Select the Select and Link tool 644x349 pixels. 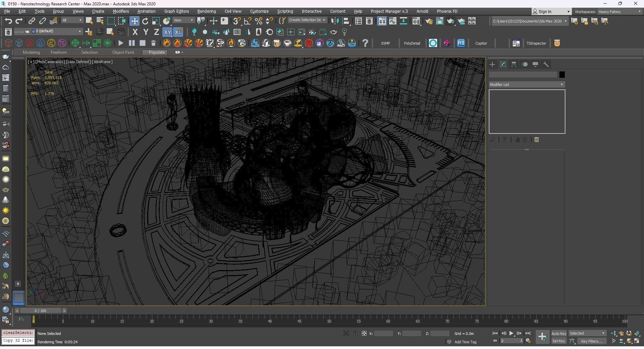coord(32,21)
